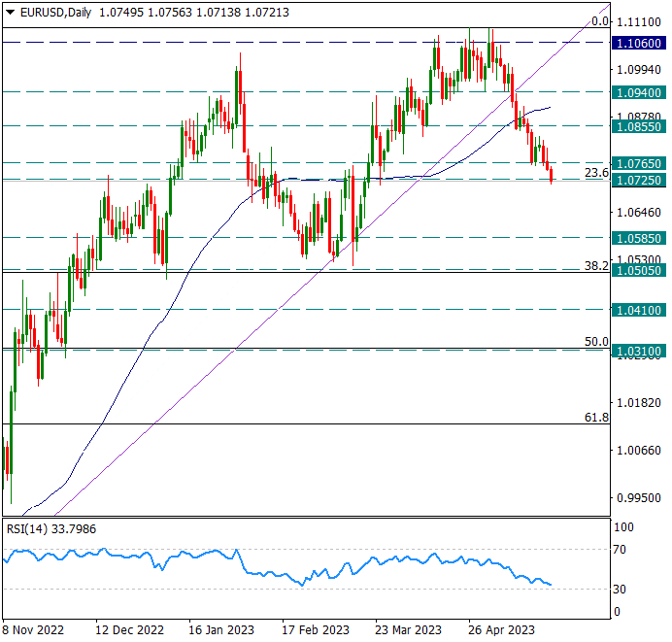Select the 23.6 Fibonacci level label
The height and width of the screenshot is (642, 672).
596,172
